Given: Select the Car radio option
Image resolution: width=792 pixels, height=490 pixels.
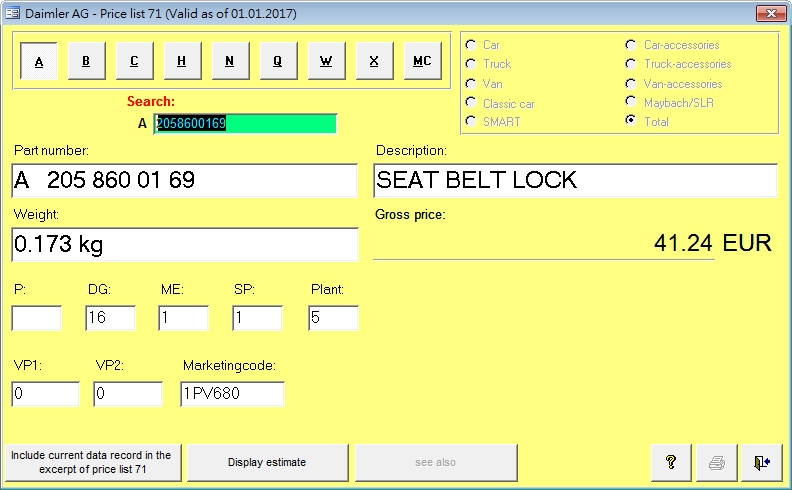Looking at the screenshot, I should tap(471, 45).
